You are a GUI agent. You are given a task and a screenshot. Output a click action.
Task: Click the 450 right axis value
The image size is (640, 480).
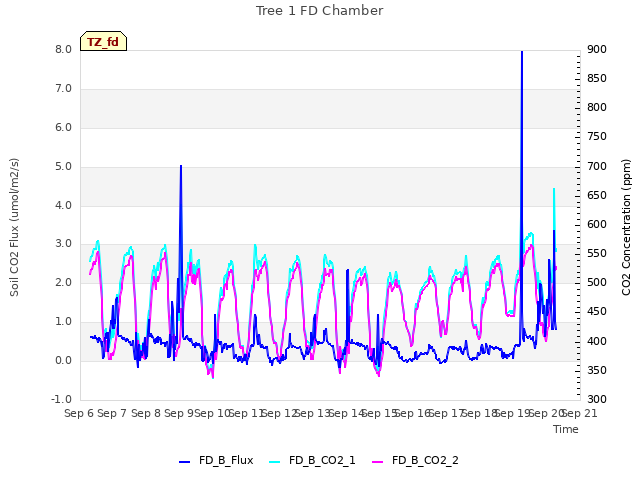pos(597,312)
